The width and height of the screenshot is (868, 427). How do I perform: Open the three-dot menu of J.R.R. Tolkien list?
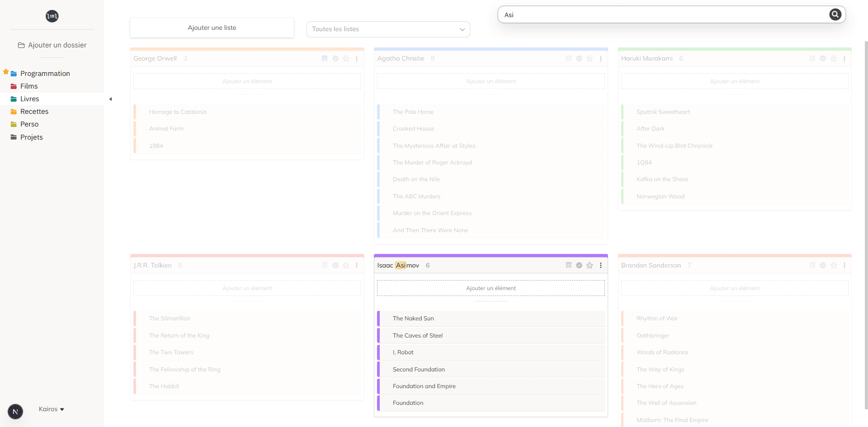tap(357, 265)
